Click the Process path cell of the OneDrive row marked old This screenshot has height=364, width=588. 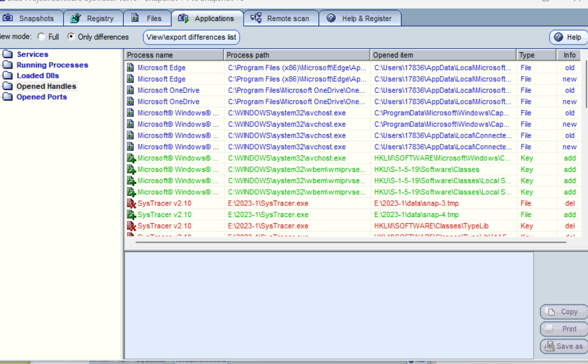pyautogui.click(x=296, y=90)
